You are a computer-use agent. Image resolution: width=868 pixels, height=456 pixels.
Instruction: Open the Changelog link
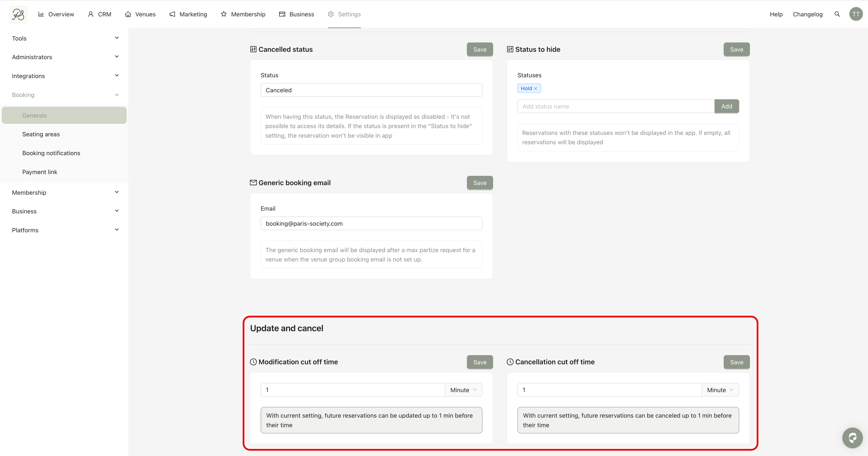point(807,14)
